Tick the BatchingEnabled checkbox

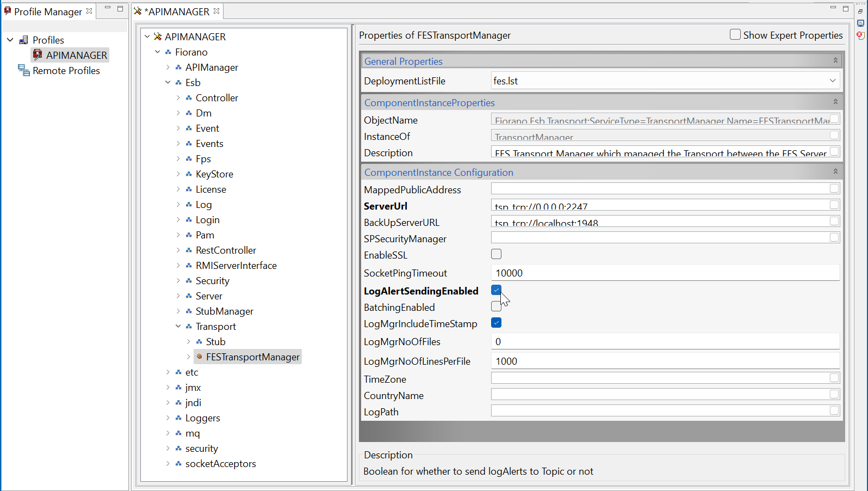(x=496, y=306)
